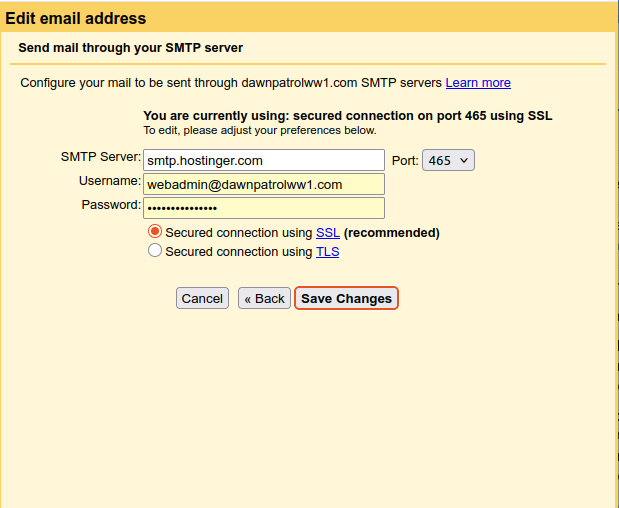The height and width of the screenshot is (508, 619).
Task: Click into the Password field
Action: point(264,208)
